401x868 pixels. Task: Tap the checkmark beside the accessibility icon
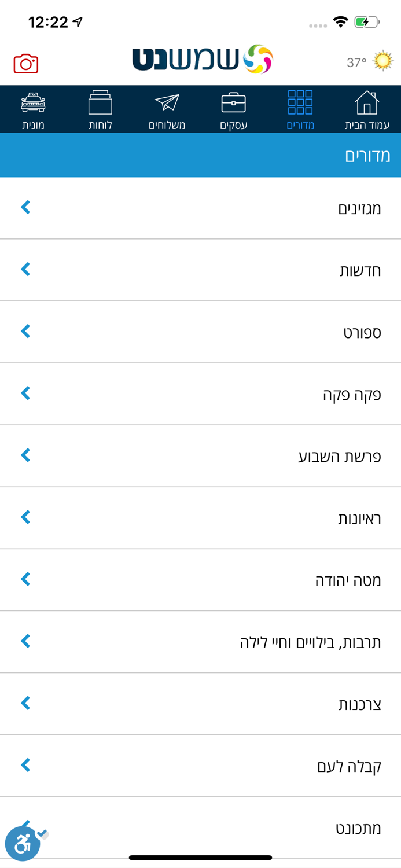42,833
